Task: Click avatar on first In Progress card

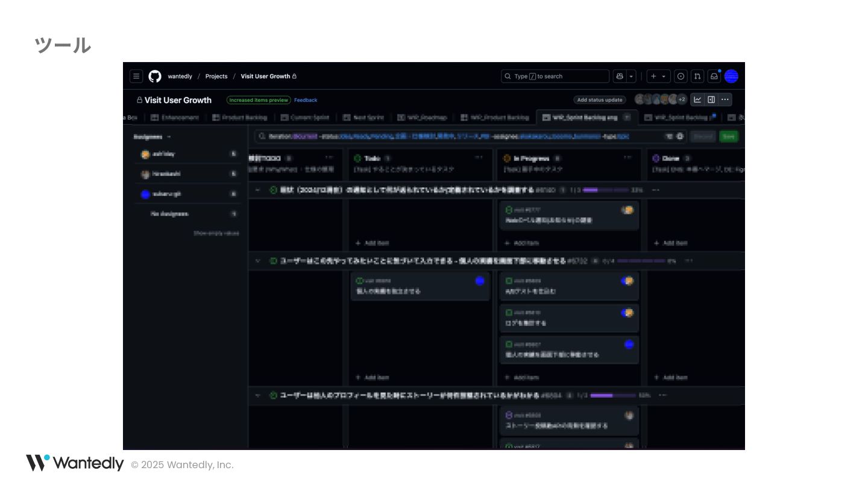Action: tap(628, 210)
